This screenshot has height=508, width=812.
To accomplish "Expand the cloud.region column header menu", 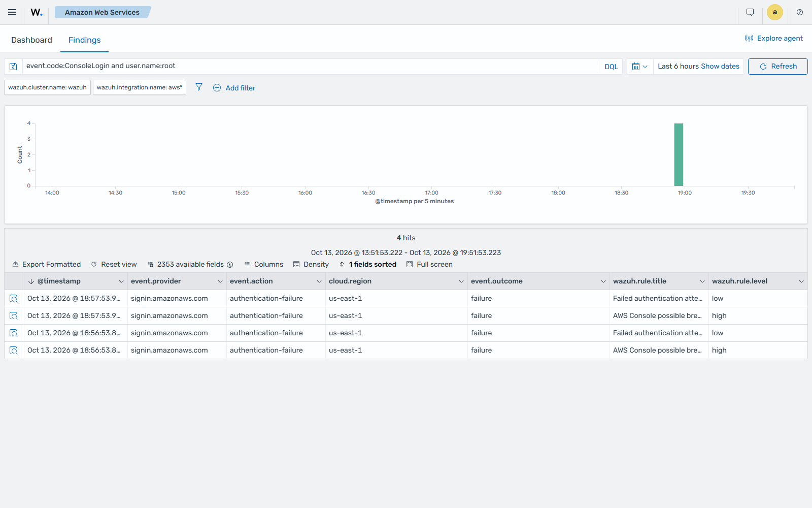I will (x=461, y=281).
